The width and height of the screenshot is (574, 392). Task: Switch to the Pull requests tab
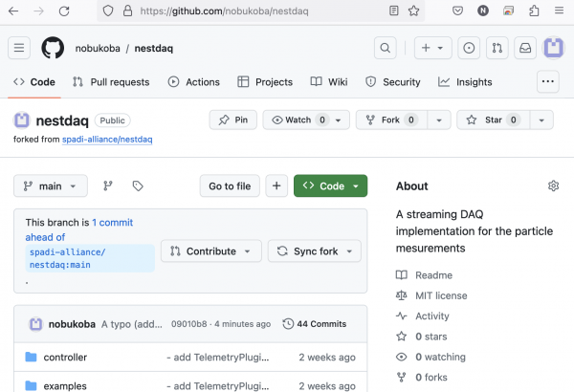[111, 82]
